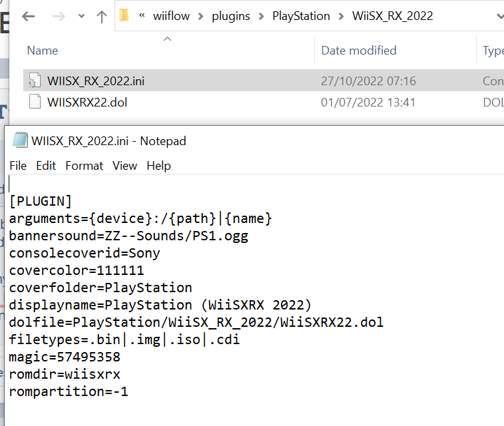
Task: Place cursor in bannersound= line
Action: (x=128, y=236)
